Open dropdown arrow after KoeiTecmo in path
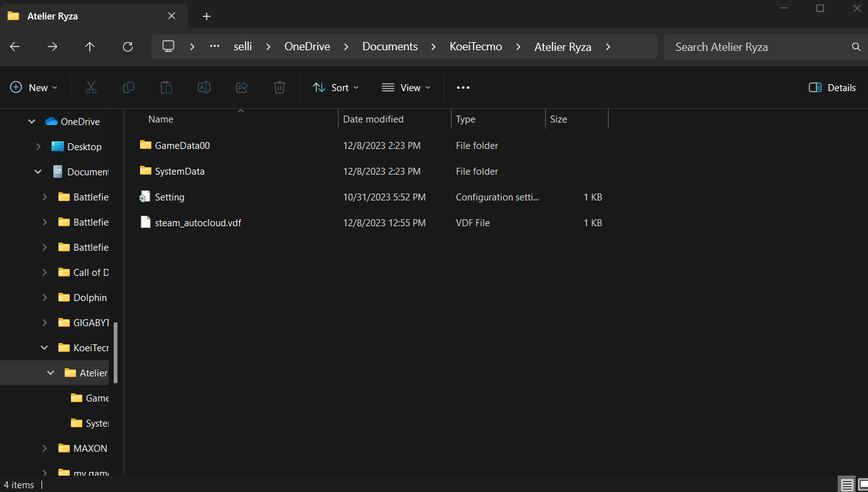Viewport: 868px width, 492px height. [518, 46]
